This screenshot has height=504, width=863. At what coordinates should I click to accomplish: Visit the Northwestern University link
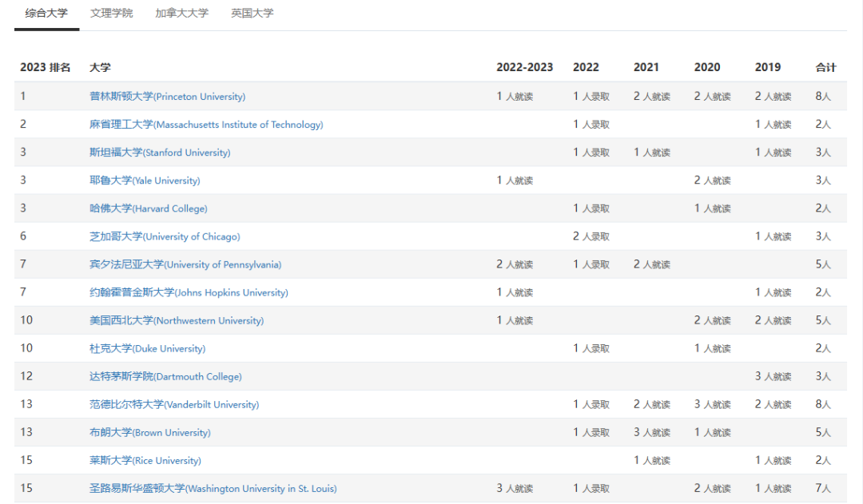pos(177,321)
